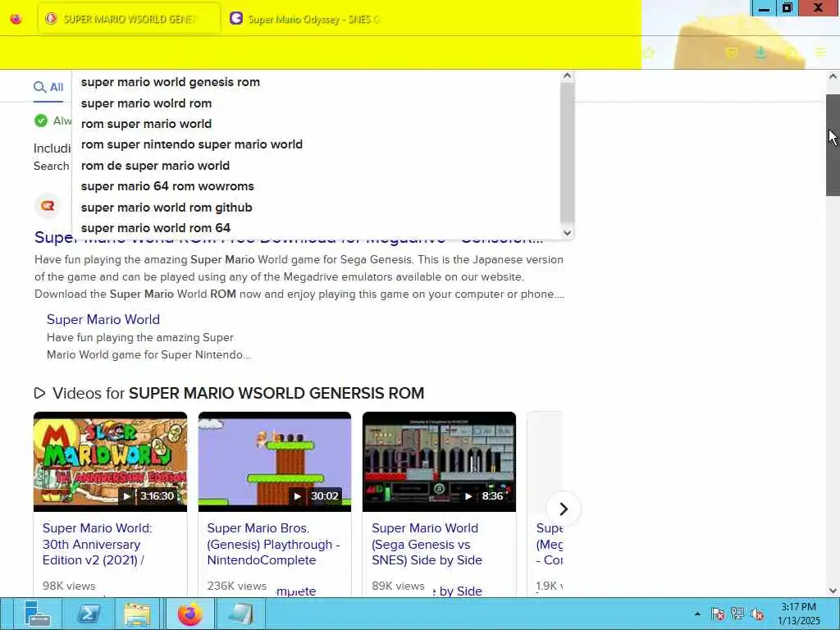Screen dimensions: 840x630
Task: Select 'super mario world rom 64' suggestion
Action: [x=156, y=228]
